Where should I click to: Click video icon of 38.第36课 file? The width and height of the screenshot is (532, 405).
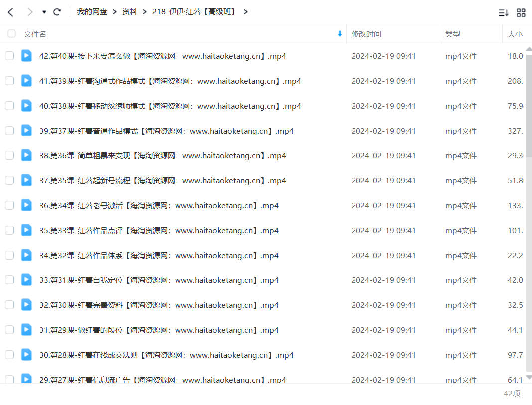26,155
